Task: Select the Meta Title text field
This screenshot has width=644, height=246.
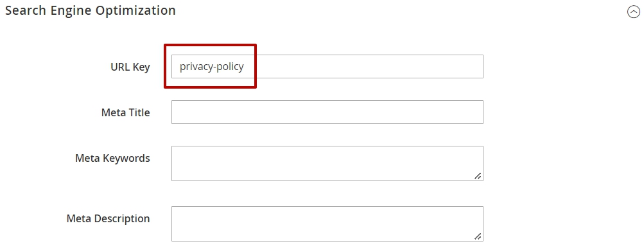Action: (327, 112)
